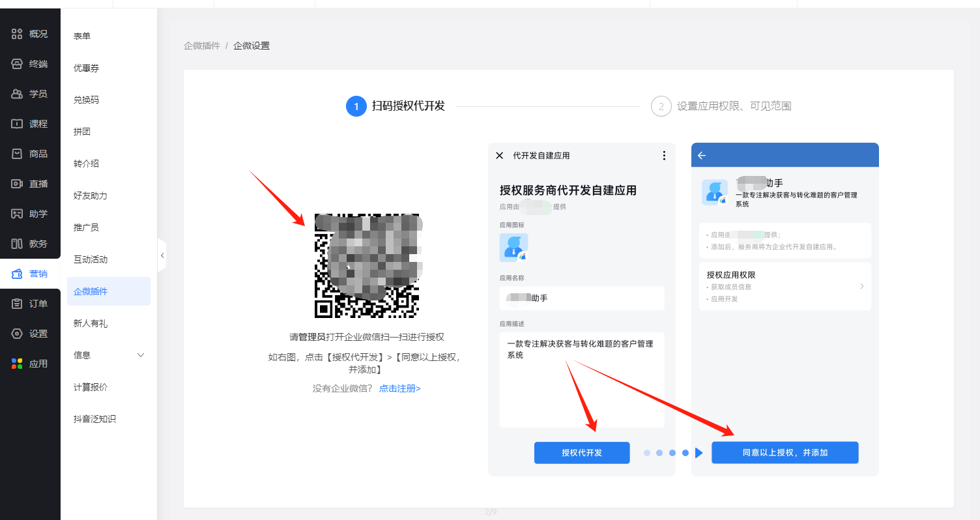This screenshot has height=520, width=980.
Task: Open the 应用 apps colorful icon
Action: 17,364
